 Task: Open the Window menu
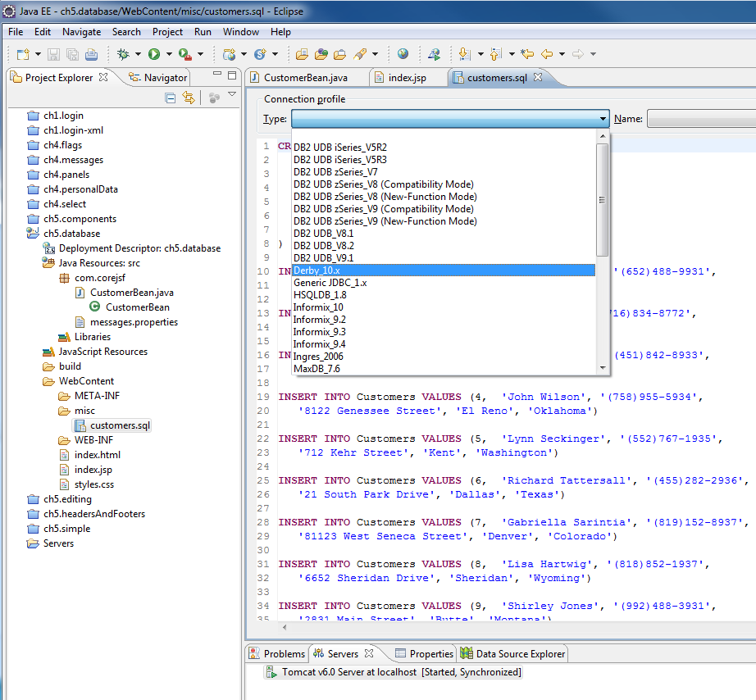(240, 32)
